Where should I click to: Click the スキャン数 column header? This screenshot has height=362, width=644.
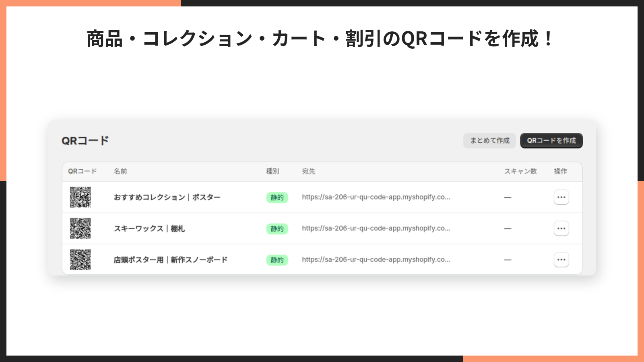(520, 171)
